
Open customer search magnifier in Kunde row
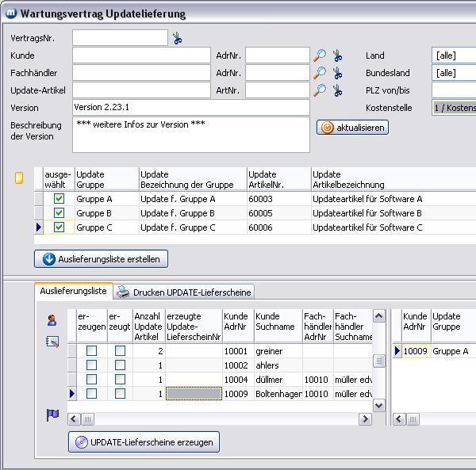[319, 55]
